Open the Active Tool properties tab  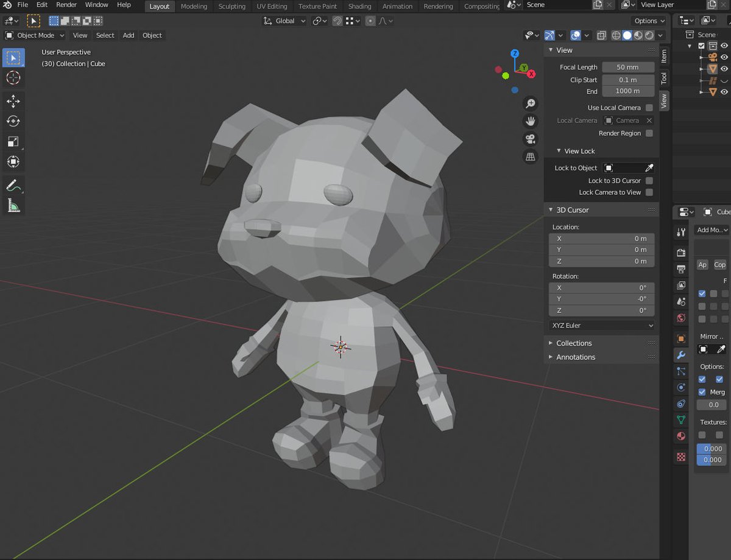pyautogui.click(x=681, y=232)
